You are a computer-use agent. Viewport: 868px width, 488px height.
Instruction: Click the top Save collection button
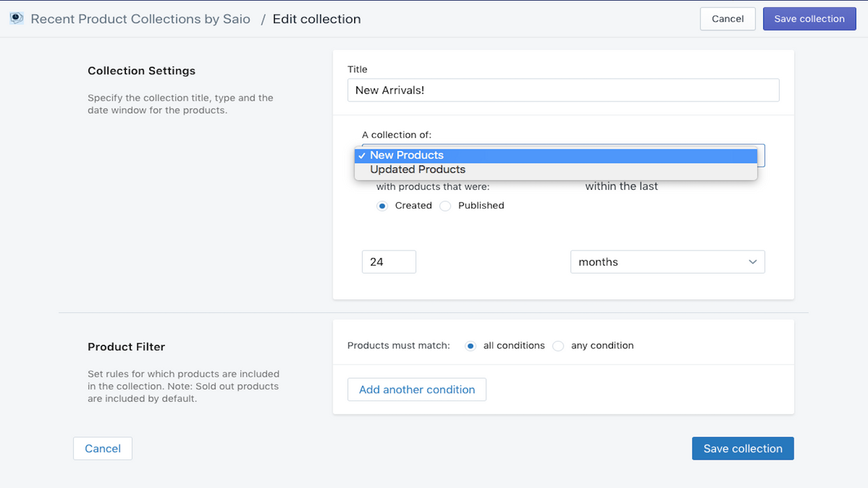click(x=809, y=19)
